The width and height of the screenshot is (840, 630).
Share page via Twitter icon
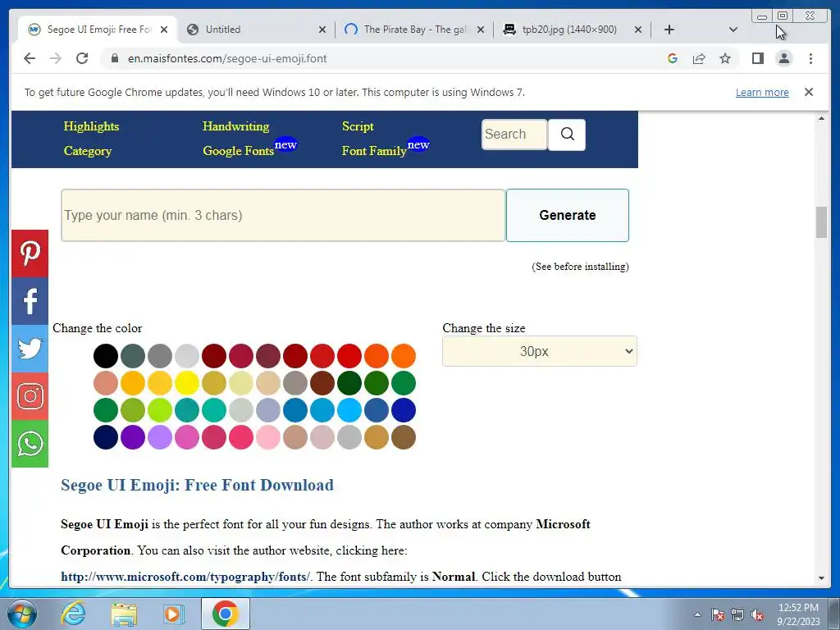click(30, 349)
